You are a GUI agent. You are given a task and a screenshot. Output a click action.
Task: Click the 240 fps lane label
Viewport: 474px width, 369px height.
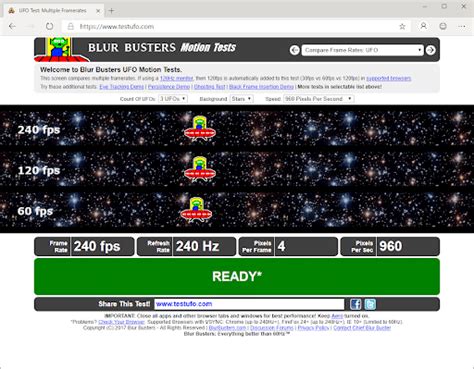(39, 130)
